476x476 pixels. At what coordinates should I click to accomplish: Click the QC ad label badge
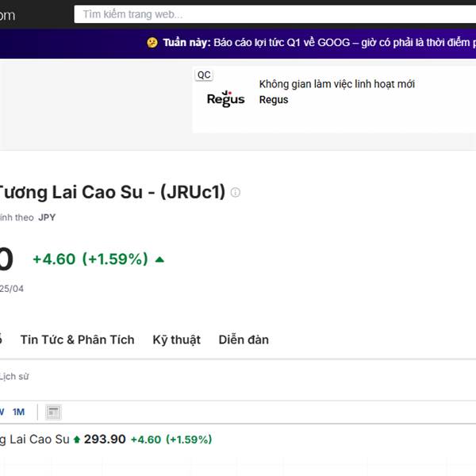pyautogui.click(x=204, y=75)
